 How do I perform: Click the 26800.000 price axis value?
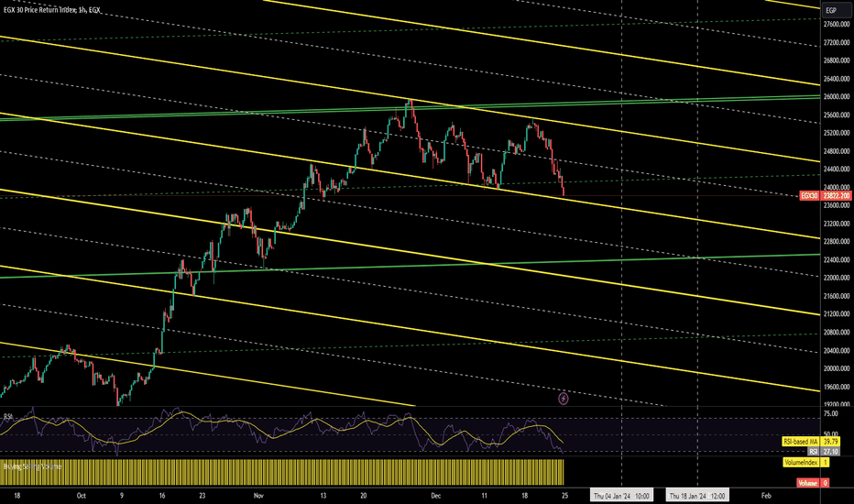pyautogui.click(x=837, y=60)
